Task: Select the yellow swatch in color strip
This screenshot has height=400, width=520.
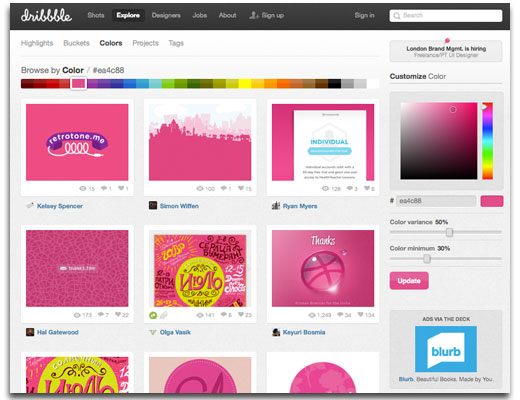Action: (245, 83)
